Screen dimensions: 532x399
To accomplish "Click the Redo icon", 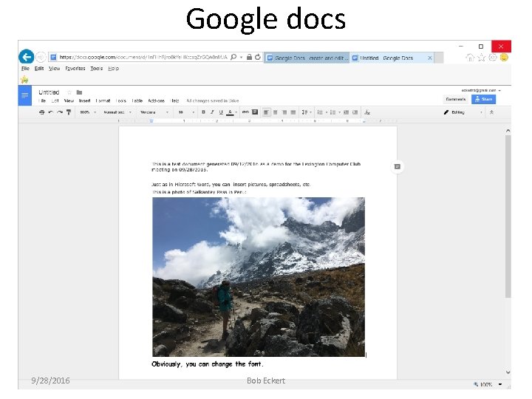I will [60, 112].
